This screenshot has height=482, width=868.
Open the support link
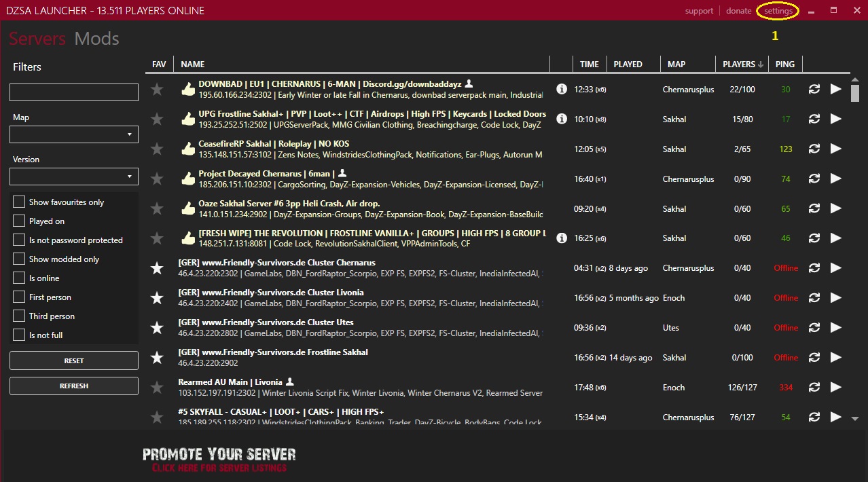[699, 11]
